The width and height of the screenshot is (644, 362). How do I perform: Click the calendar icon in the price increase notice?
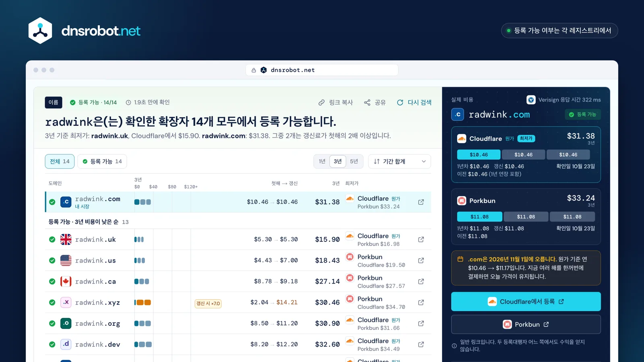pos(460,259)
